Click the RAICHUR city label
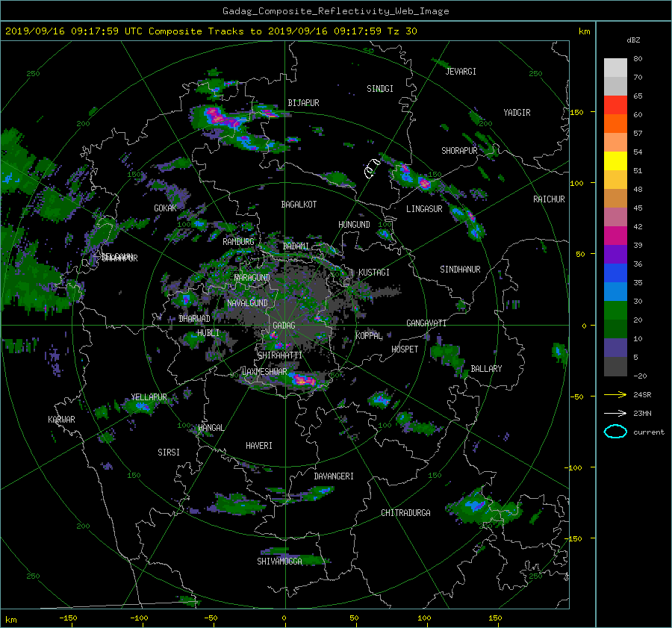The height and width of the screenshot is (628, 672). [549, 199]
